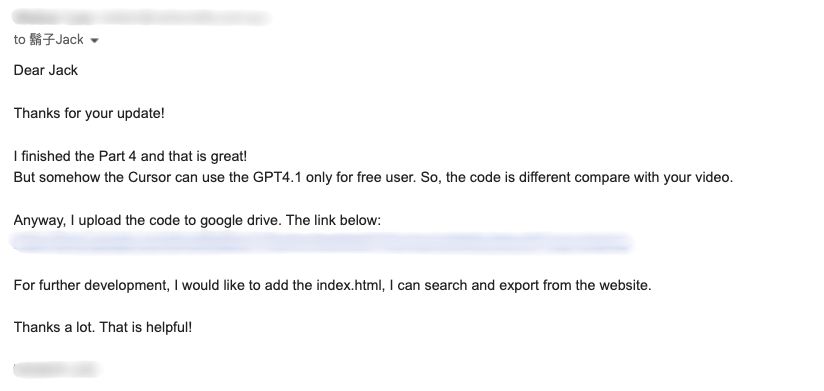
Task: Click the word 'Cursor' in the message
Action: click(149, 177)
